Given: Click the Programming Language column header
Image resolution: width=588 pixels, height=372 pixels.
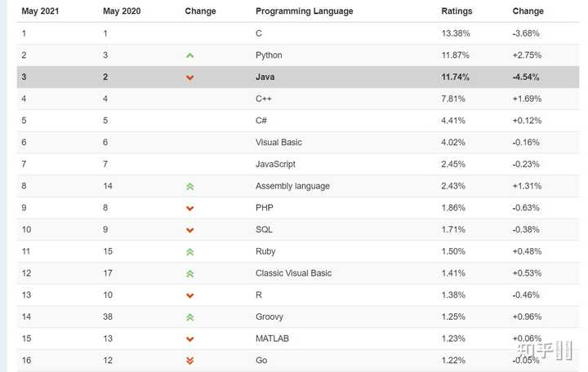Looking at the screenshot, I should 304,11.
